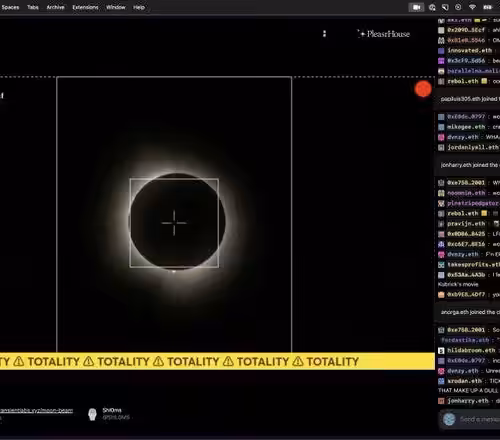Select username 0xb9E8..4Df7 in chat
The width and height of the screenshot is (500, 440).
[466, 294]
